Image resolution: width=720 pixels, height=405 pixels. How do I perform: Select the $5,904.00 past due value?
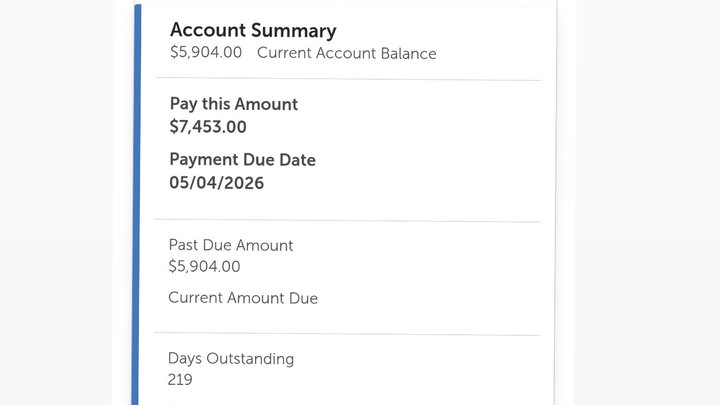[x=204, y=267]
